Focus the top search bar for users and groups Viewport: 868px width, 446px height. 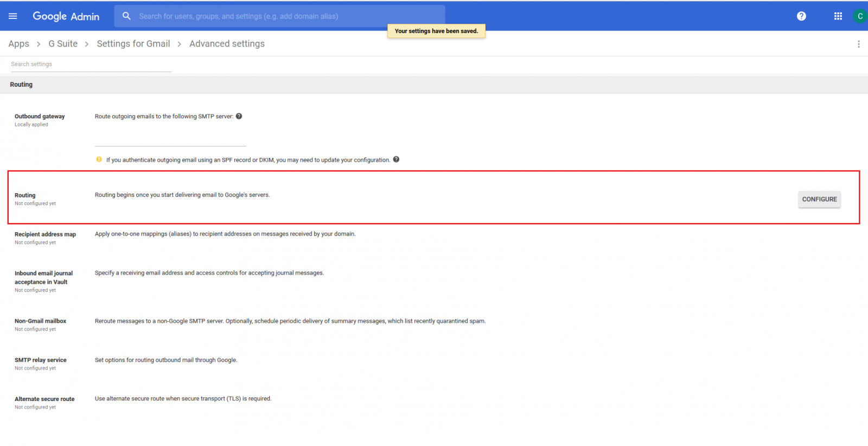pyautogui.click(x=279, y=16)
